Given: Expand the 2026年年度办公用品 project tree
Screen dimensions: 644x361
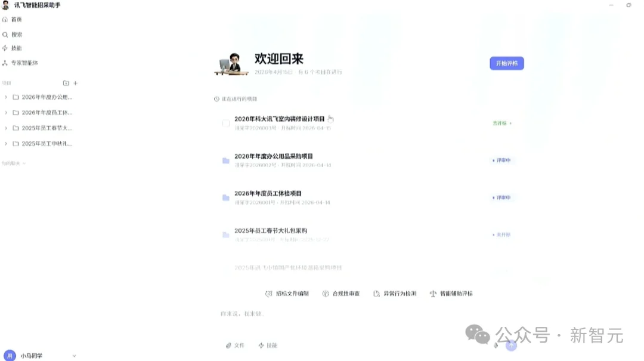Looking at the screenshot, I should [6, 97].
